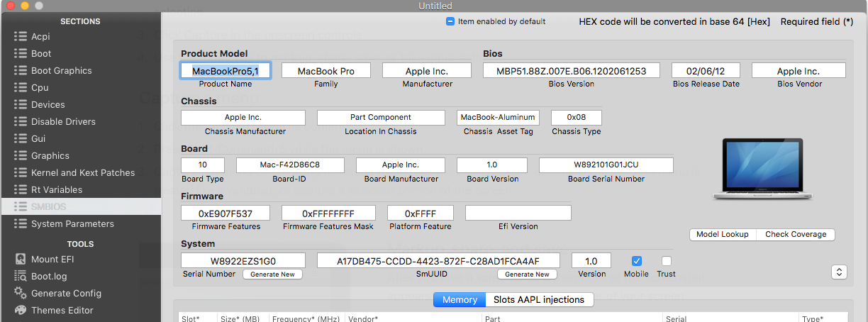Click the Check Coverage button
This screenshot has width=868, height=322.
(x=796, y=234)
